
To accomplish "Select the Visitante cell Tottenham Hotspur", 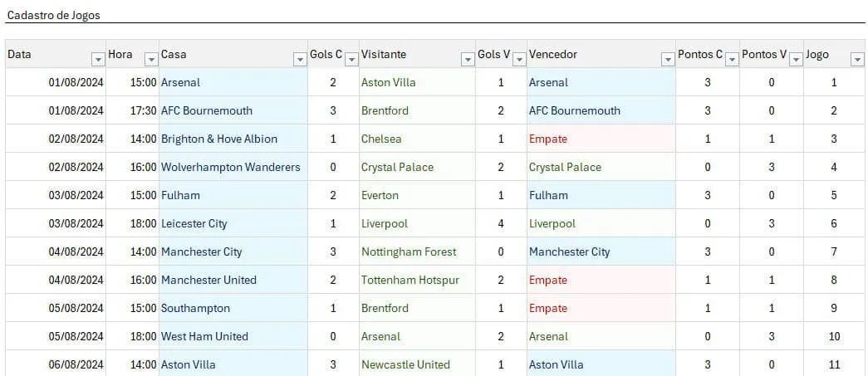I will click(x=418, y=280).
